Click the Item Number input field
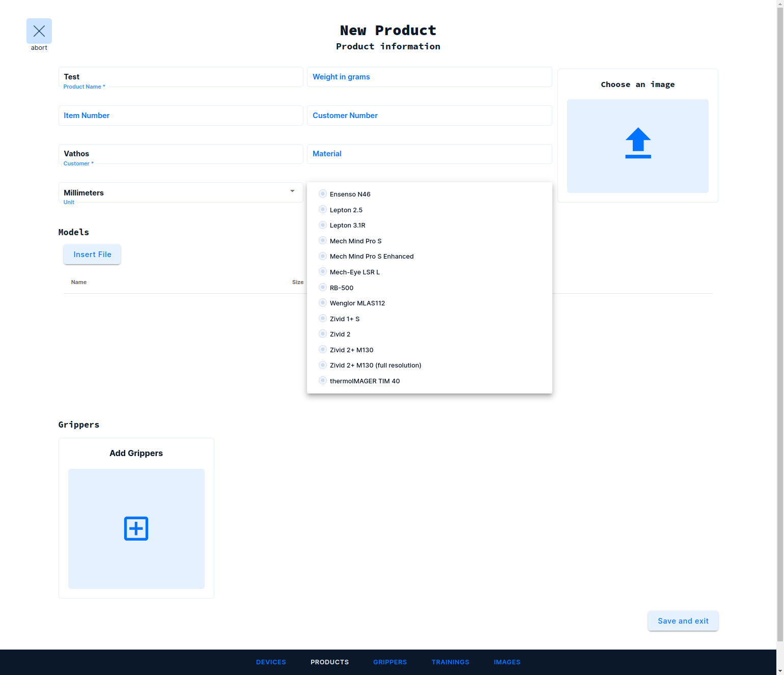The height and width of the screenshot is (675, 784). pos(181,116)
